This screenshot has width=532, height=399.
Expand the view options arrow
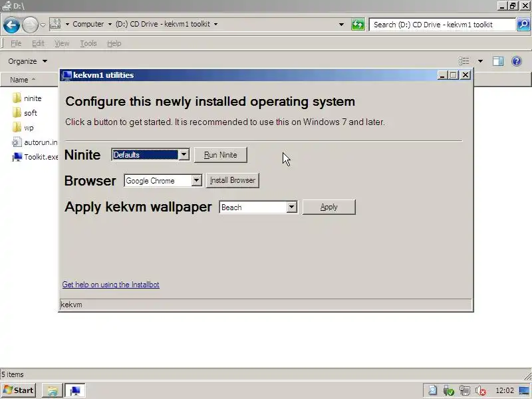point(480,61)
